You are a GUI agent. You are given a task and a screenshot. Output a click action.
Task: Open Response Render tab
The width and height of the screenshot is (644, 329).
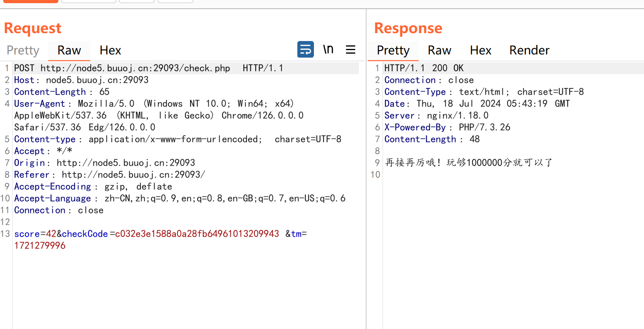529,50
